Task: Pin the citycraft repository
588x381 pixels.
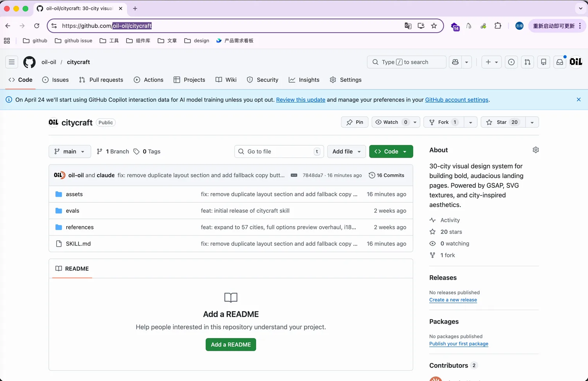Action: [x=355, y=122]
